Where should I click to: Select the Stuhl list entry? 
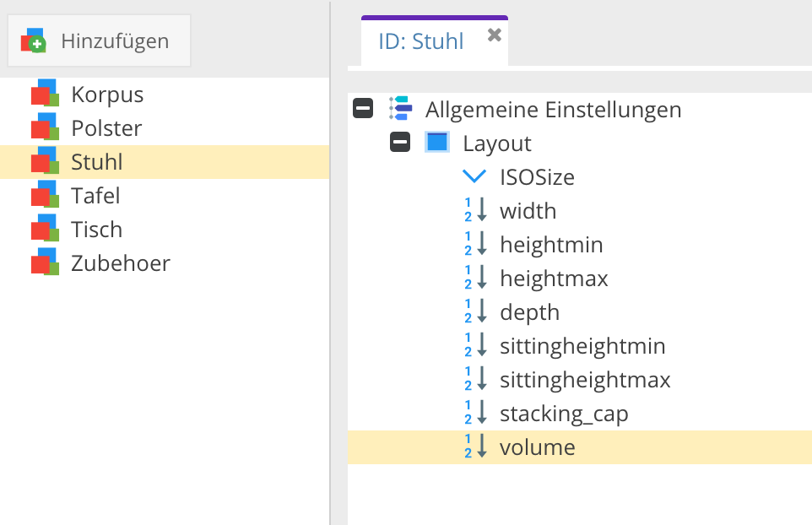(x=96, y=162)
